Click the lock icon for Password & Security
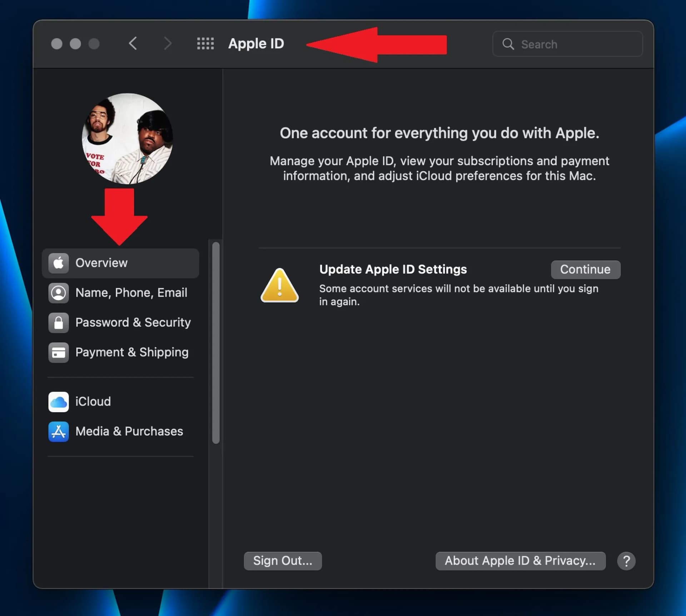The image size is (686, 616). click(59, 323)
